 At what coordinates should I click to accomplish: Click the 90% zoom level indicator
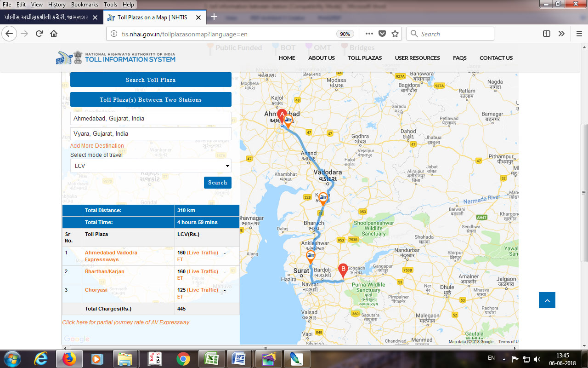point(345,34)
